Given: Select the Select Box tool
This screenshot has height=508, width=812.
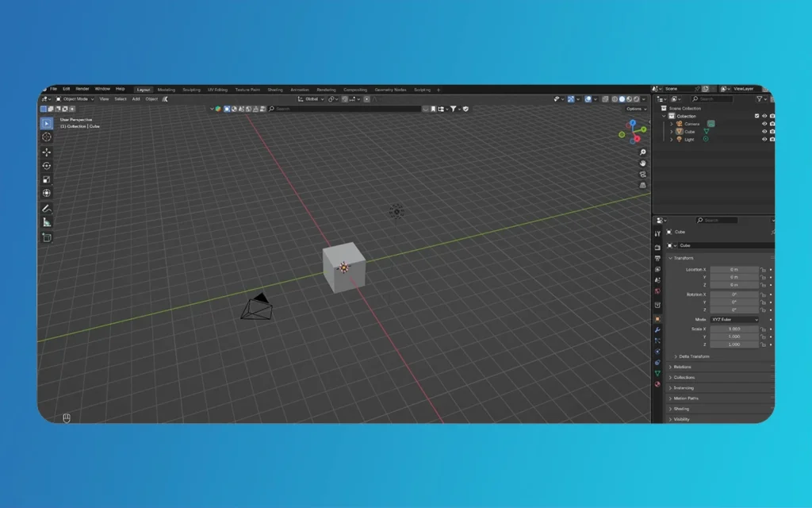Looking at the screenshot, I should 47,123.
